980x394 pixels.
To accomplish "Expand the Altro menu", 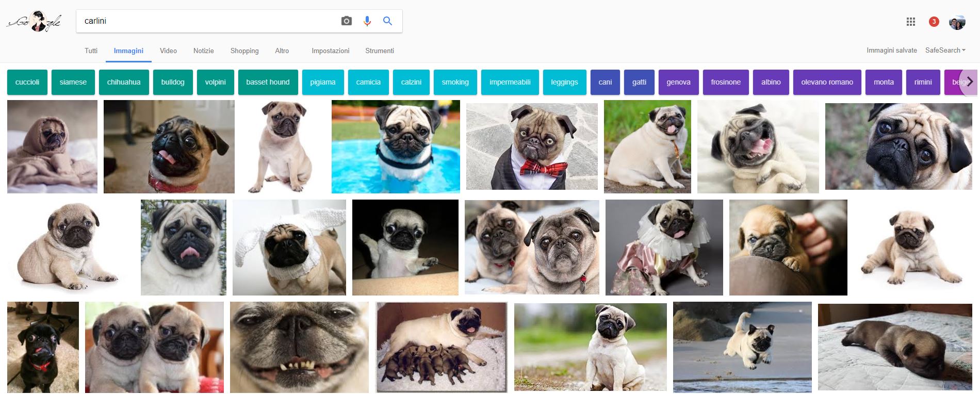I will click(282, 51).
